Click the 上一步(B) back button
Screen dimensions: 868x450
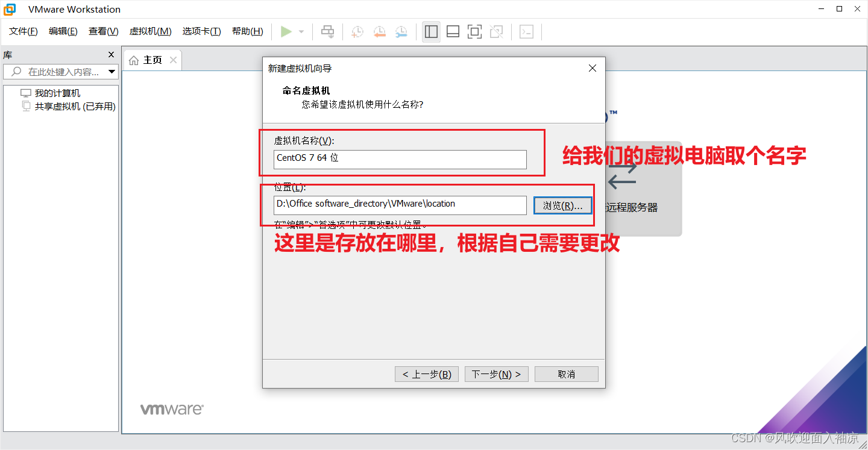point(427,374)
